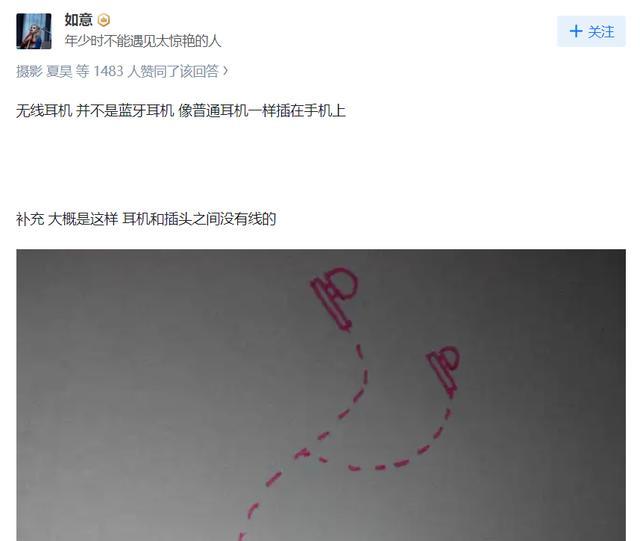Click the tagline 年少时不能遇见太惊艳的人
The width and height of the screenshot is (640, 541).
(143, 41)
